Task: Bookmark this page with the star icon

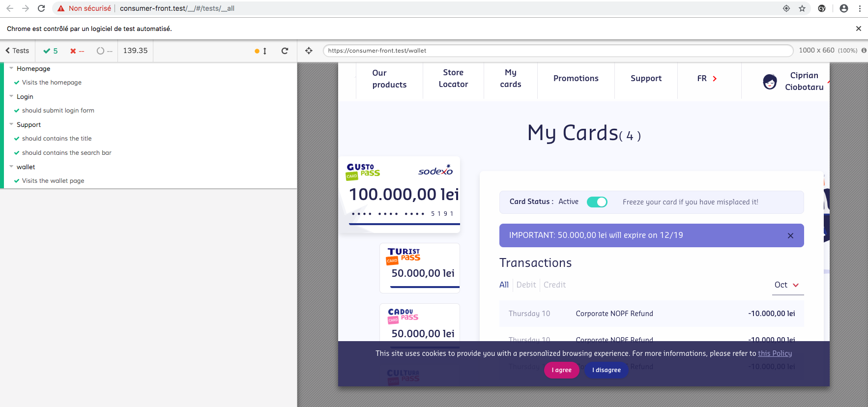Action: [x=802, y=8]
